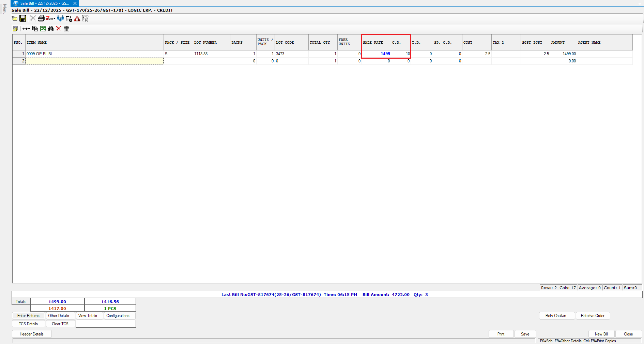Select the Sale Bill tab

tap(45, 3)
